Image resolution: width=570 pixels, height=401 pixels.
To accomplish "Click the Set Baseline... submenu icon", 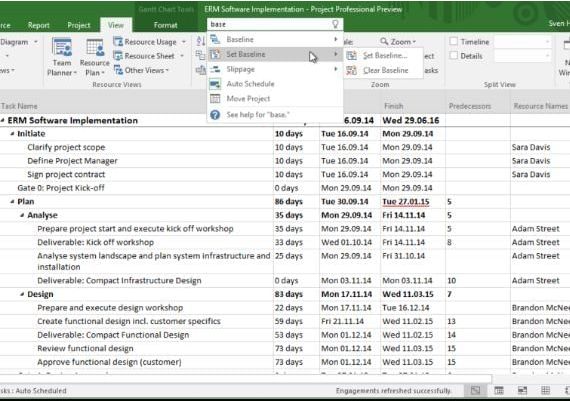I will (351, 56).
